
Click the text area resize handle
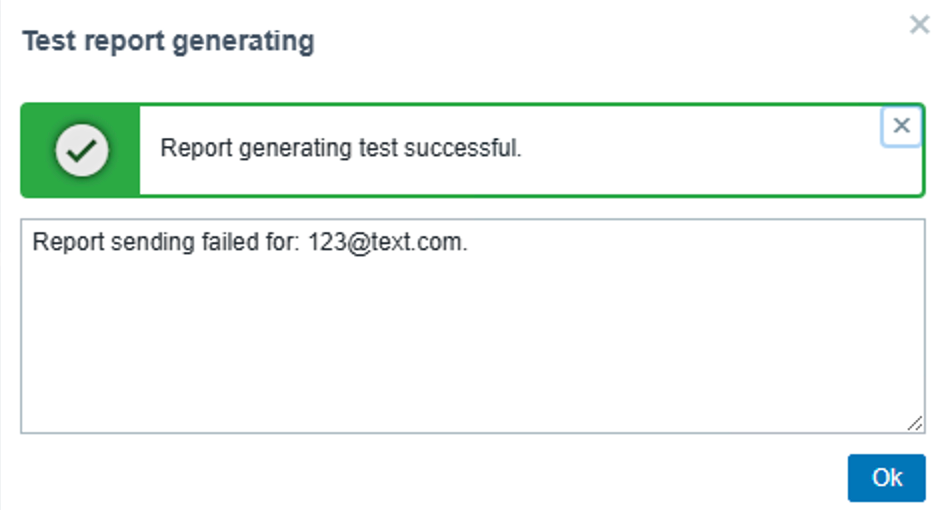coord(915,424)
